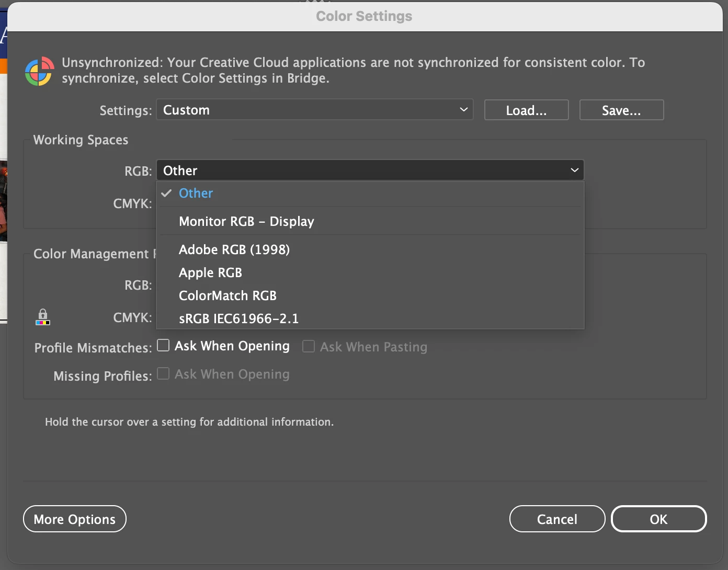Toggle the Ask When Pasting checkbox
This screenshot has height=570, width=728.
click(x=309, y=346)
